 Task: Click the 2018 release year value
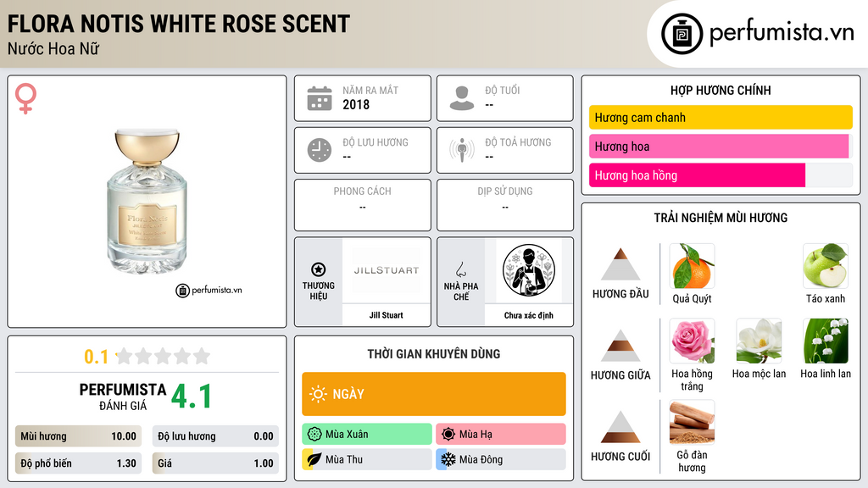356,104
